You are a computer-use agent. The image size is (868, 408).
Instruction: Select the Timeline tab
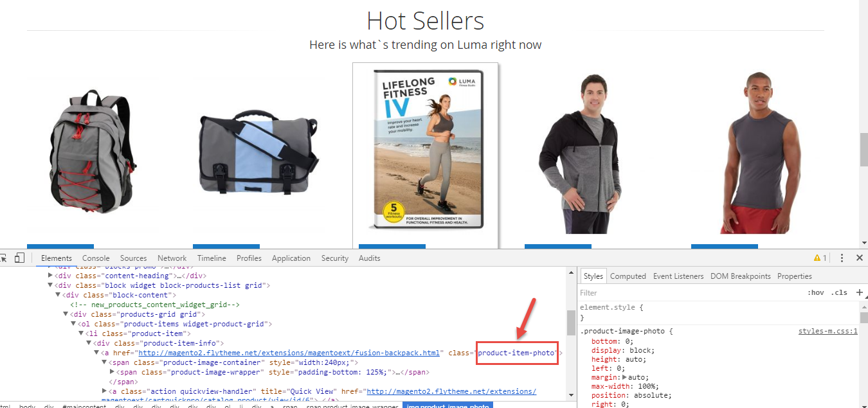pyautogui.click(x=212, y=258)
